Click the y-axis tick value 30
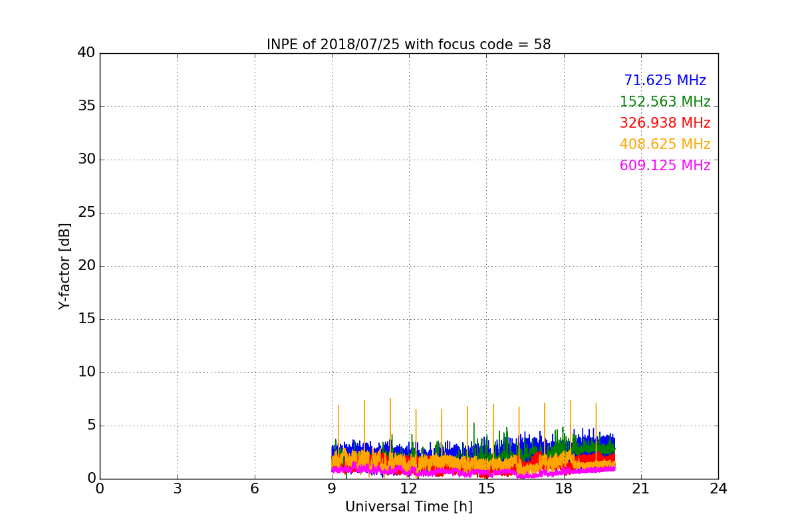 click(x=86, y=160)
